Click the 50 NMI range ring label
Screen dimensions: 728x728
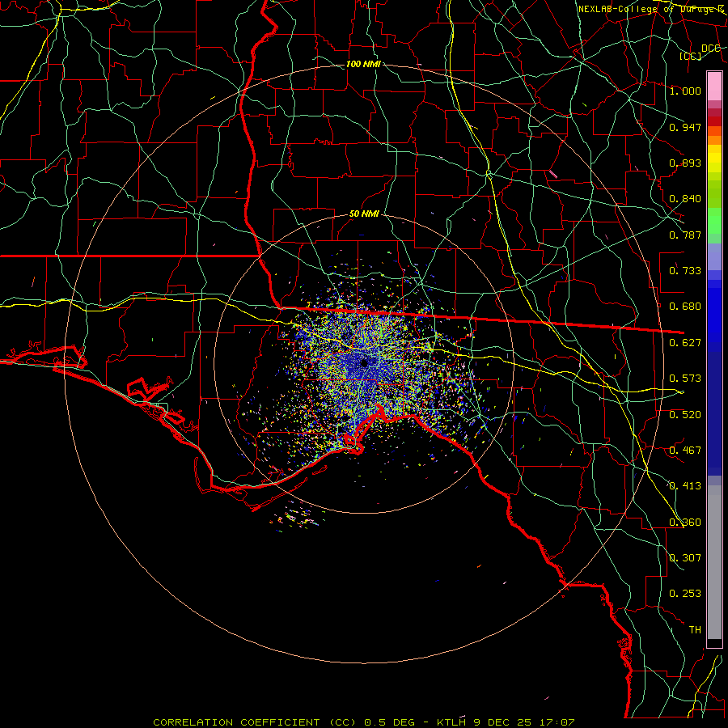363,214
